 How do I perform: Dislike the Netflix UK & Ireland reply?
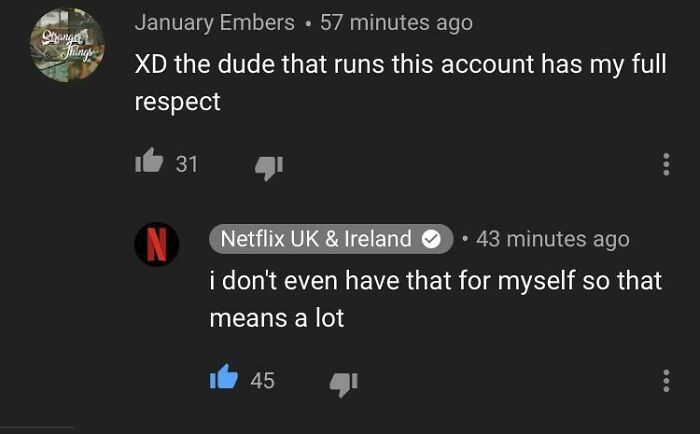pos(343,381)
